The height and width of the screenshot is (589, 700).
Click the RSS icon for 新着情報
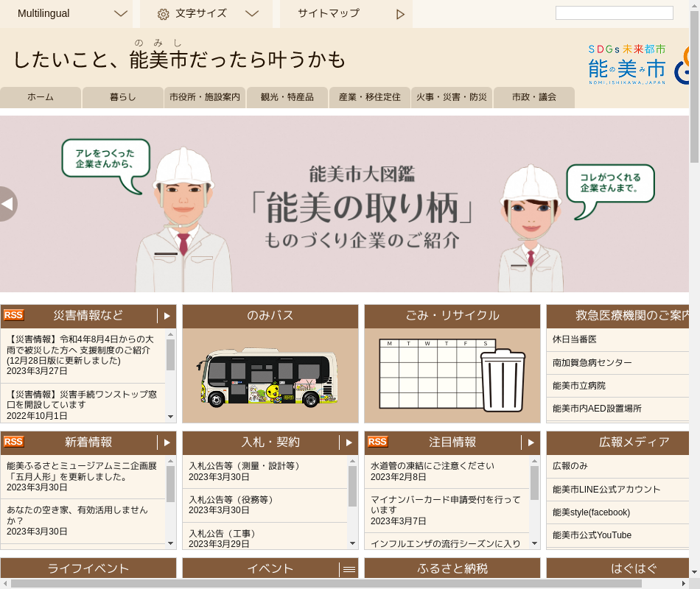[x=14, y=442]
